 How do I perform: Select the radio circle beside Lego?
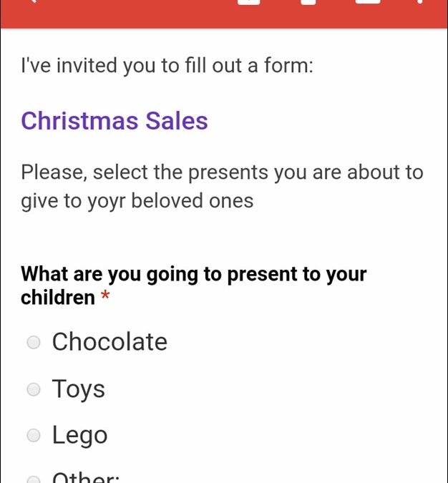[x=34, y=435]
